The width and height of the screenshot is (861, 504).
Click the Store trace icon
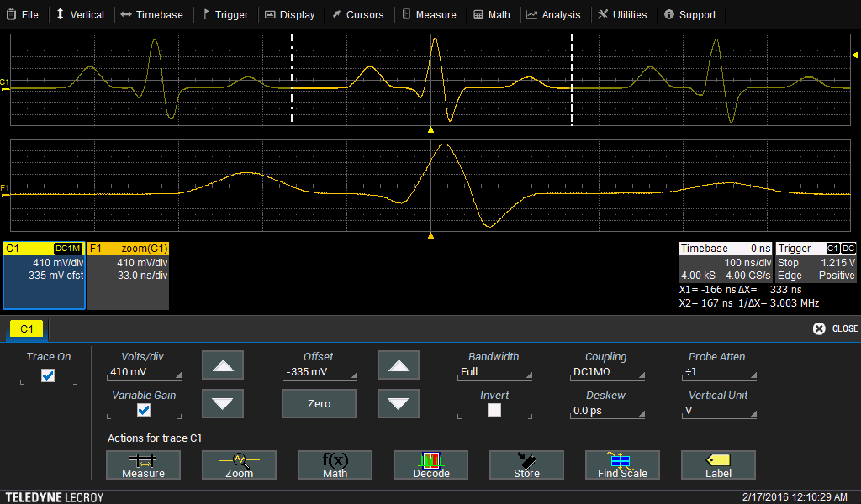[x=526, y=465]
